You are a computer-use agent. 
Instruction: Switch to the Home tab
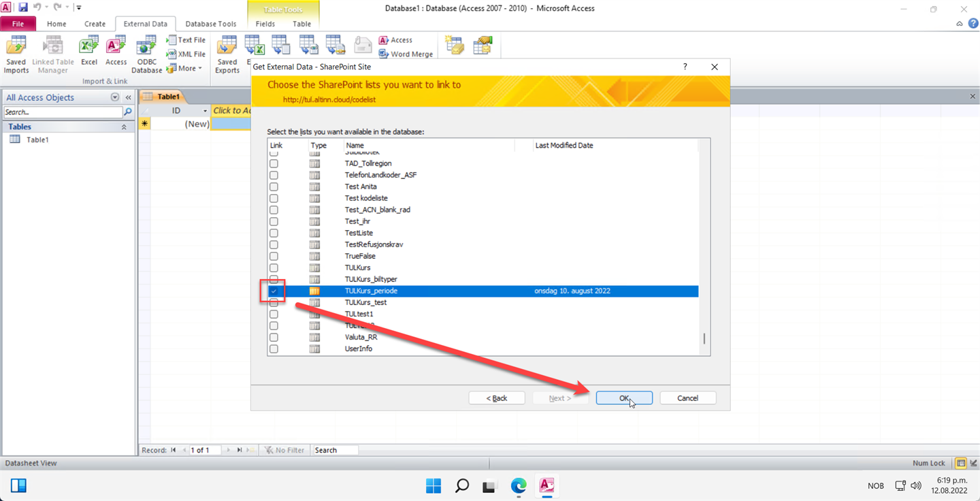pyautogui.click(x=56, y=24)
